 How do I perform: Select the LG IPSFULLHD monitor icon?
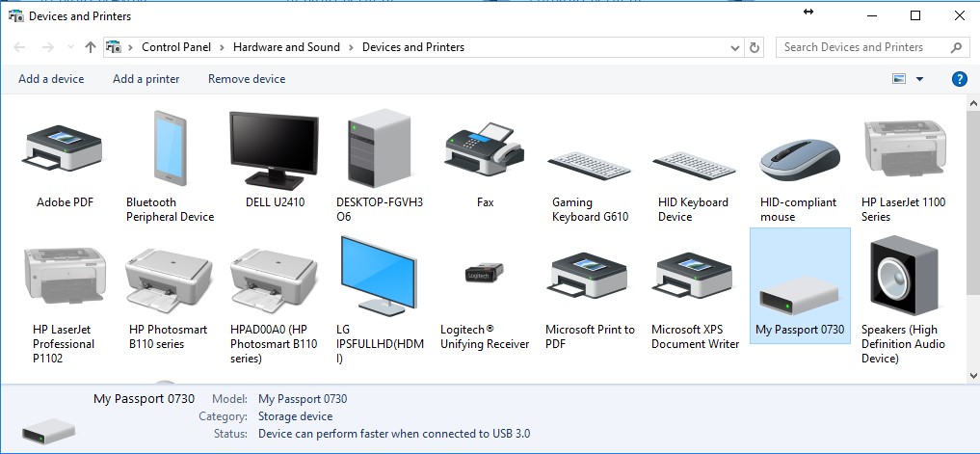tap(379, 275)
